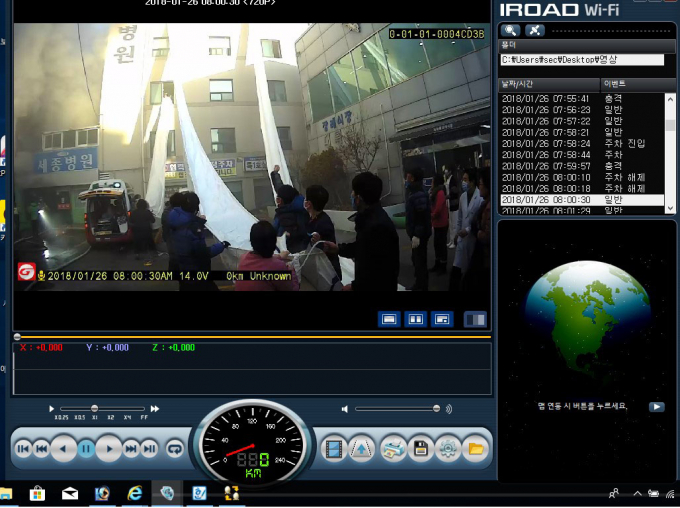Play the video forward
This screenshot has width=680, height=508.
109,449
